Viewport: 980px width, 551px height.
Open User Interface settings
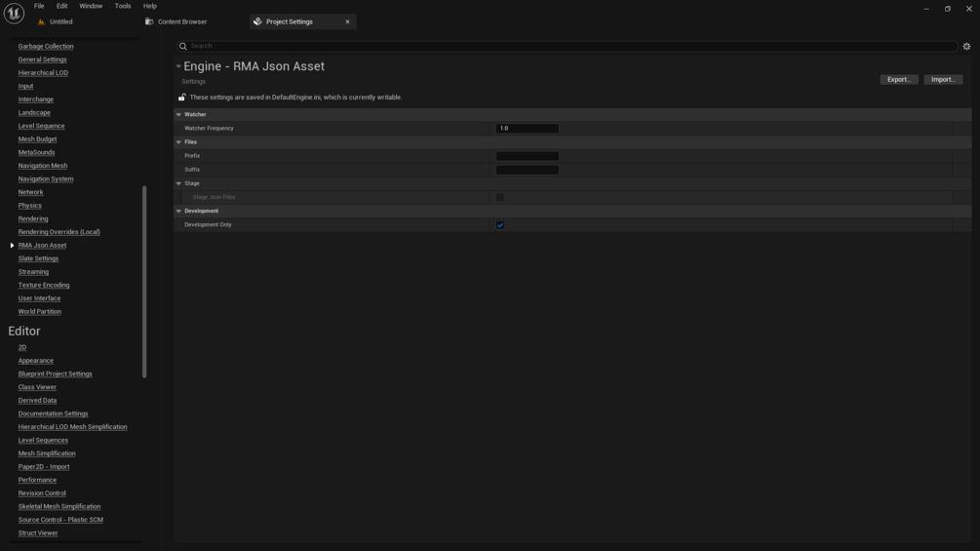point(39,298)
